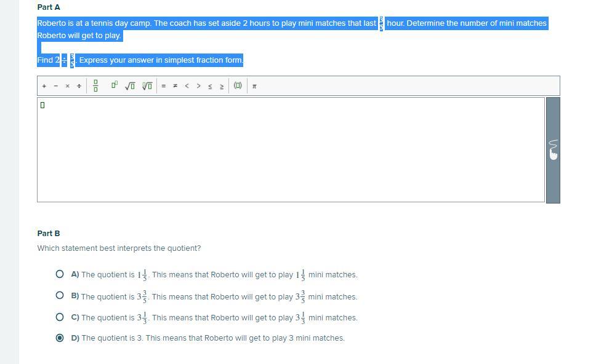604x364 pixels.
Task: Insert an exponent template
Action: (x=115, y=85)
